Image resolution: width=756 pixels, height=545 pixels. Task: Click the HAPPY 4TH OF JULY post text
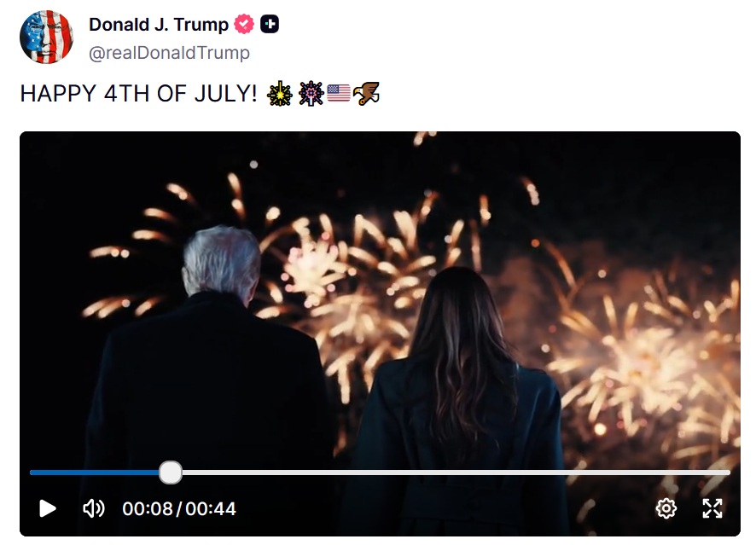(x=138, y=94)
